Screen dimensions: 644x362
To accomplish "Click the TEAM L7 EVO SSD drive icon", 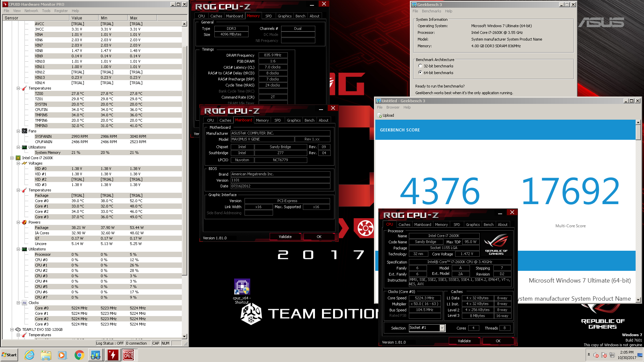I will coord(18,329).
